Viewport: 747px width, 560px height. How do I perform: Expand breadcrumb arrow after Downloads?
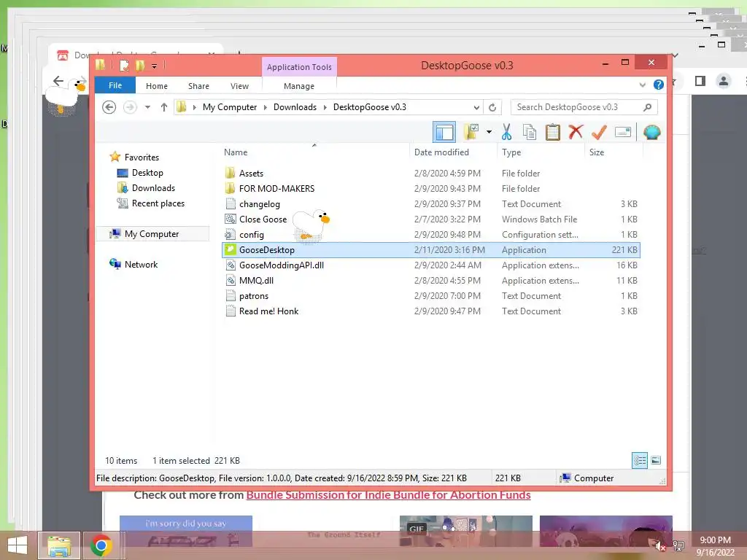325,107
